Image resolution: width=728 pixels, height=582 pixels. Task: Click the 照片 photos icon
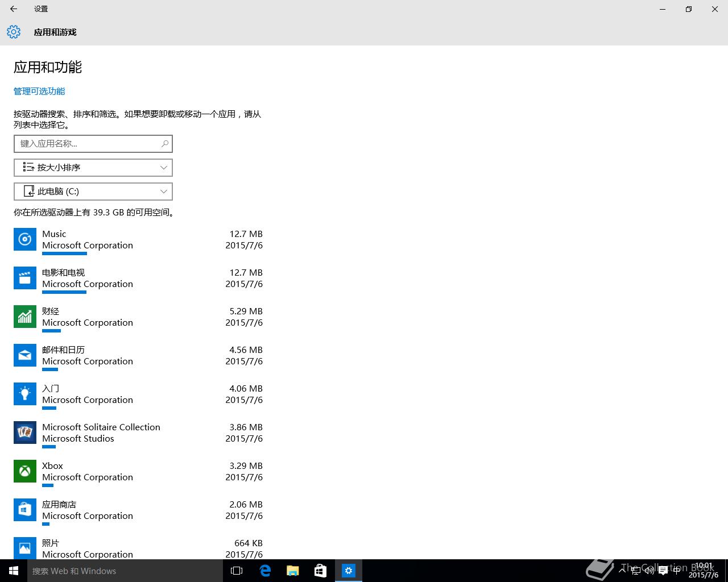(25, 548)
